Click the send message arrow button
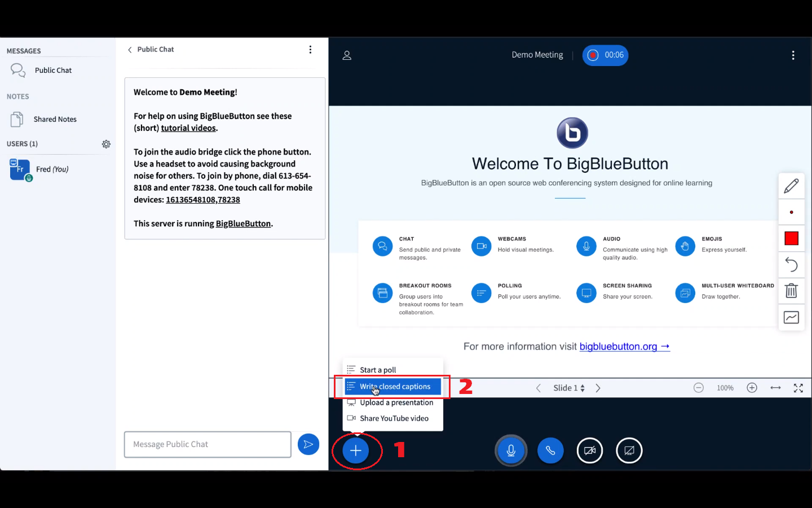Screen dimensions: 812x508 308,444
